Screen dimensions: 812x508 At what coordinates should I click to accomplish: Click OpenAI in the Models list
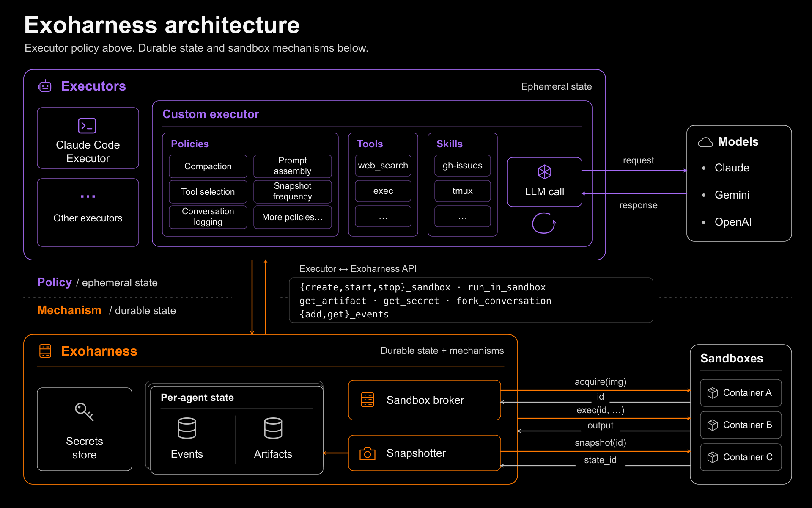[733, 222]
